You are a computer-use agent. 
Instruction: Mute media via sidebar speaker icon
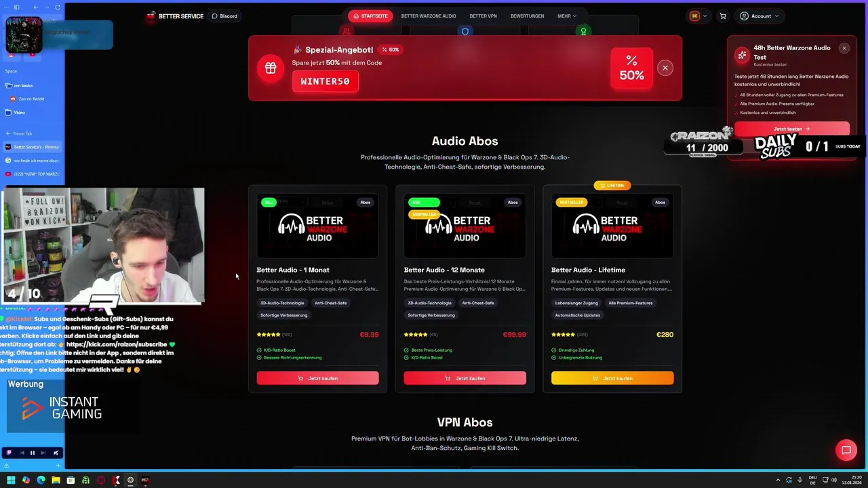[56, 453]
